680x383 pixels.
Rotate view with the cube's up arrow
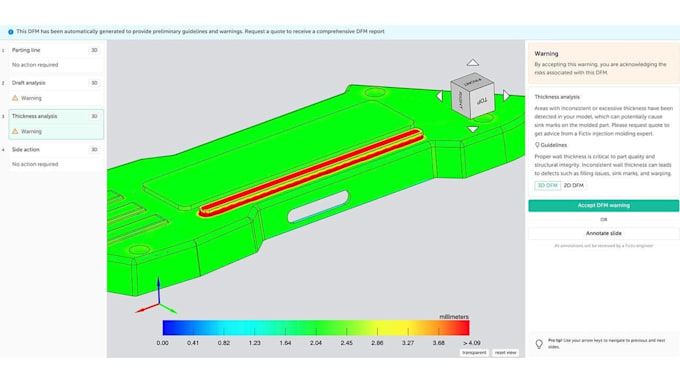tap(473, 62)
